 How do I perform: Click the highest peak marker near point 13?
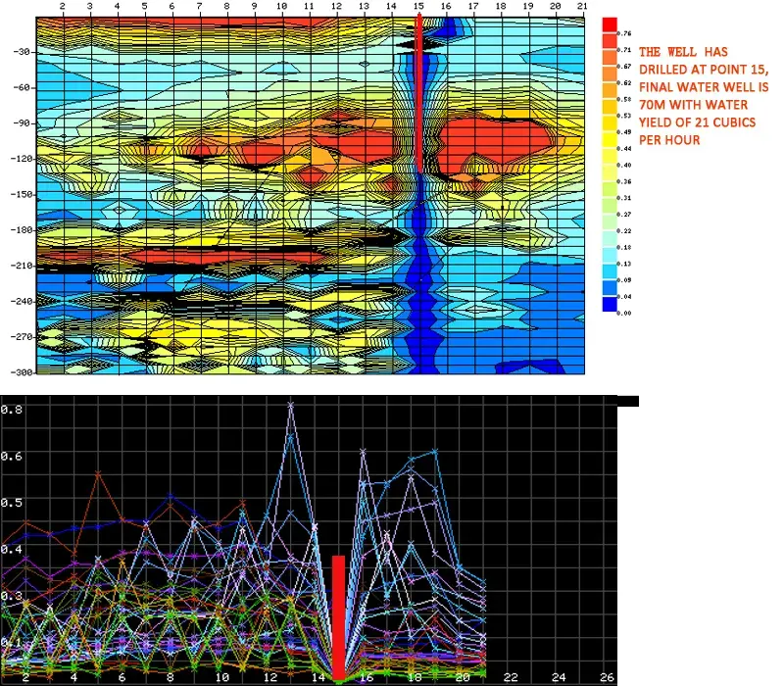pyautogui.click(x=290, y=405)
